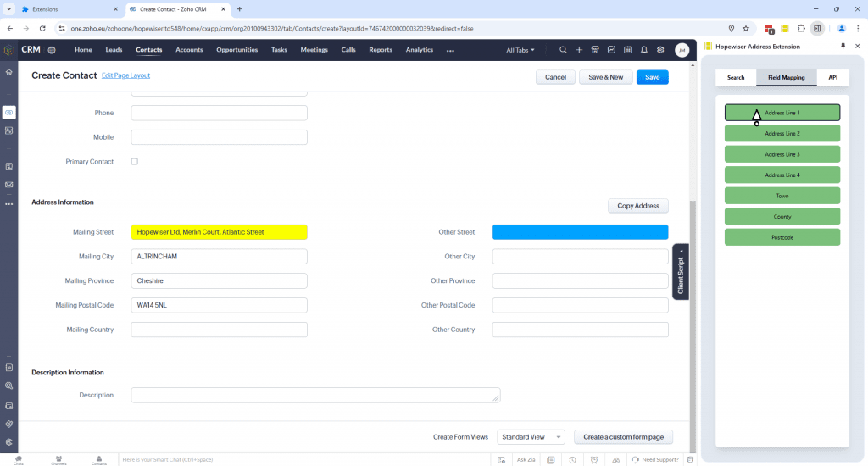This screenshot has width=868, height=466.
Task: Open the CRM settings gear icon
Action: (660, 50)
